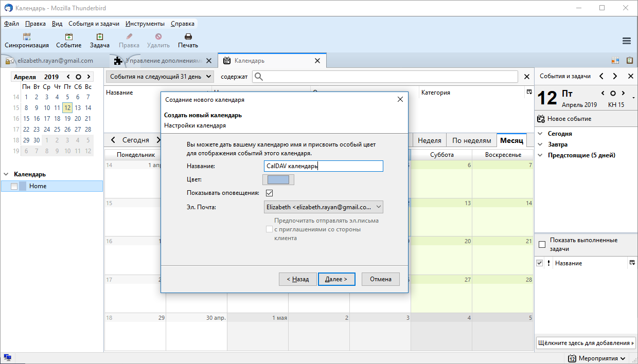Select day 25 in mini calendar
The height and width of the screenshot is (364, 638).
(x=57, y=130)
